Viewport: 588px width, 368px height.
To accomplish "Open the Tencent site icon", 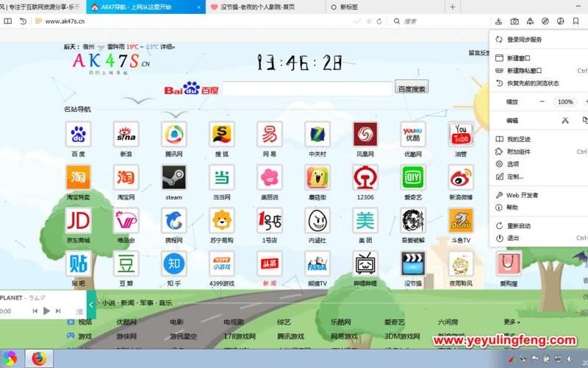I will [x=174, y=134].
